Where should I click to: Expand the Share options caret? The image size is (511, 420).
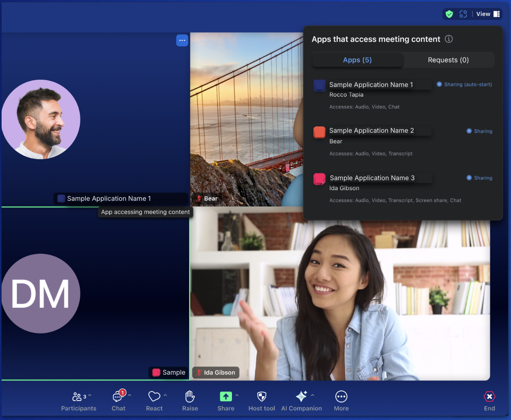[x=237, y=396]
